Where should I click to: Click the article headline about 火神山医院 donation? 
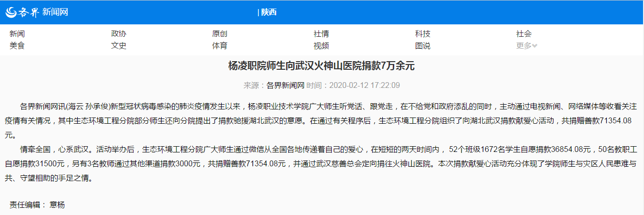point(322,66)
